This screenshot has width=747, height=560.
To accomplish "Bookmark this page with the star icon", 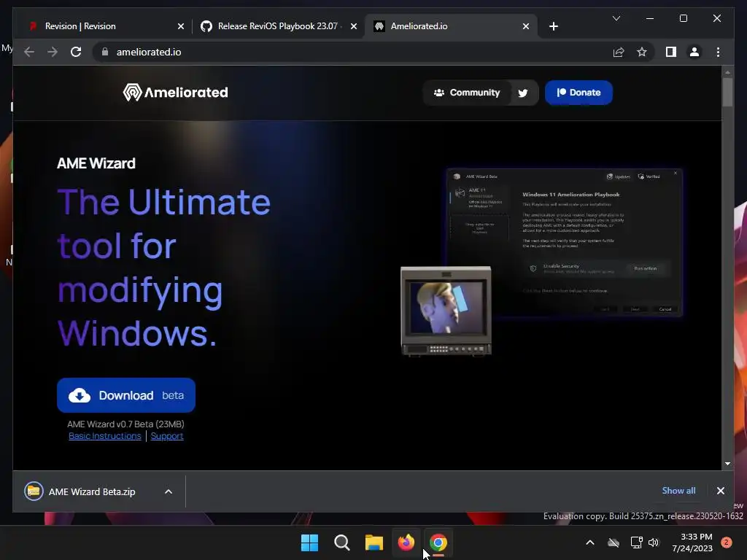I will [642, 52].
